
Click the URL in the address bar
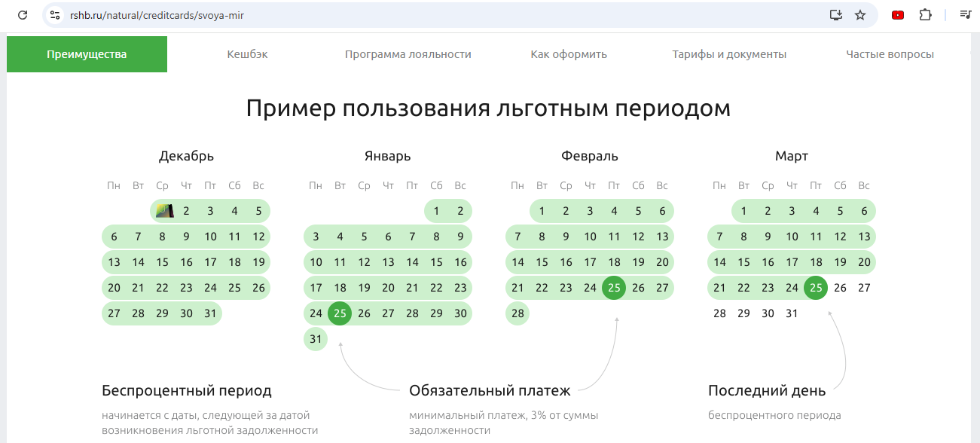click(x=157, y=15)
